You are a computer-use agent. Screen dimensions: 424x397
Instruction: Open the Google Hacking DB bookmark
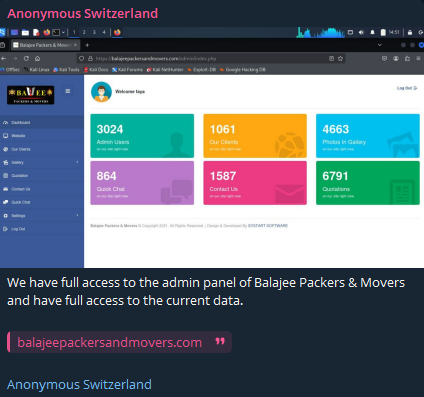[243, 70]
